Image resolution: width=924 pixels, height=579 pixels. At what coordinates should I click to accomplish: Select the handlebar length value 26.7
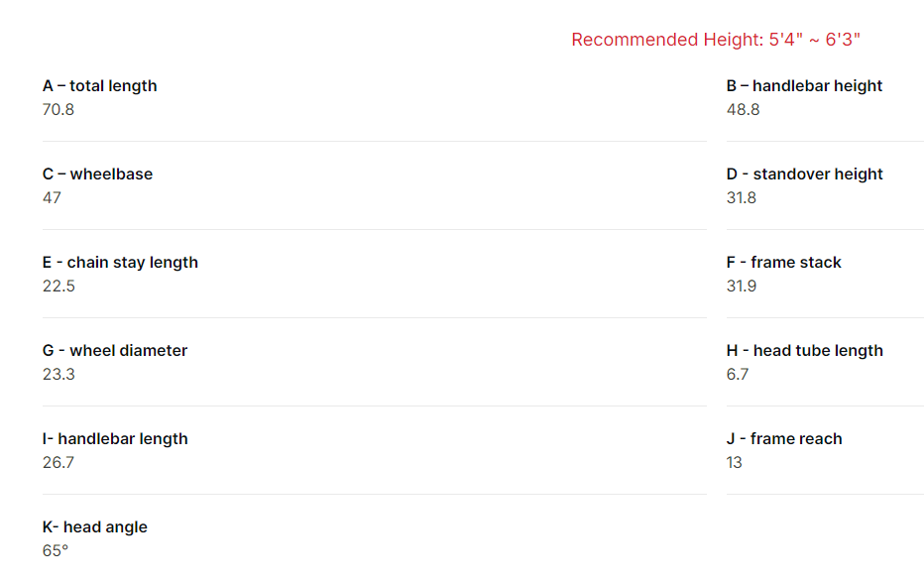[x=58, y=463]
